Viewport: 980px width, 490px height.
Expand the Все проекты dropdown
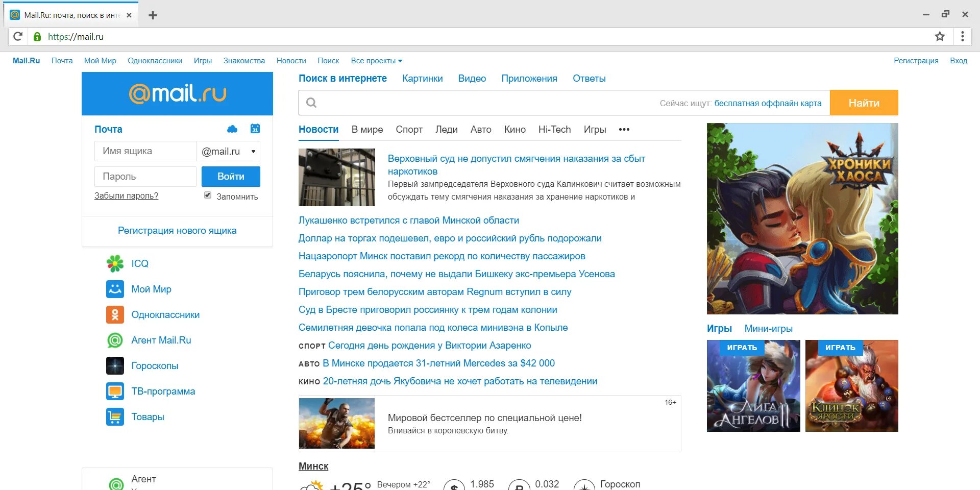377,61
